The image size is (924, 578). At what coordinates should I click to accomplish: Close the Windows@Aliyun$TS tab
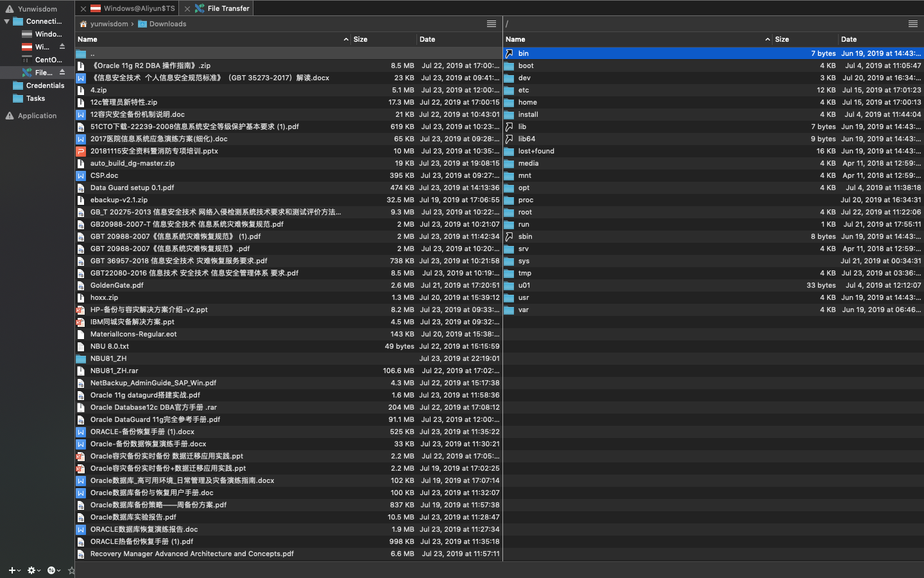(83, 9)
